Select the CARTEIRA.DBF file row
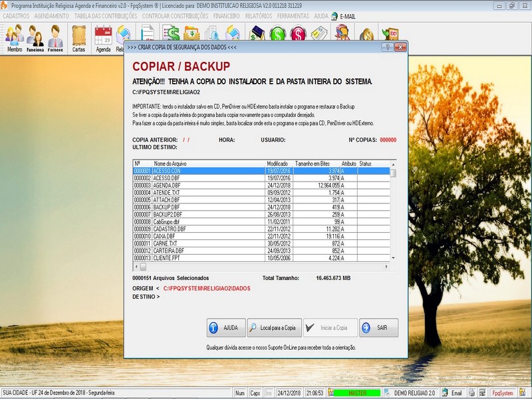 click(261, 251)
